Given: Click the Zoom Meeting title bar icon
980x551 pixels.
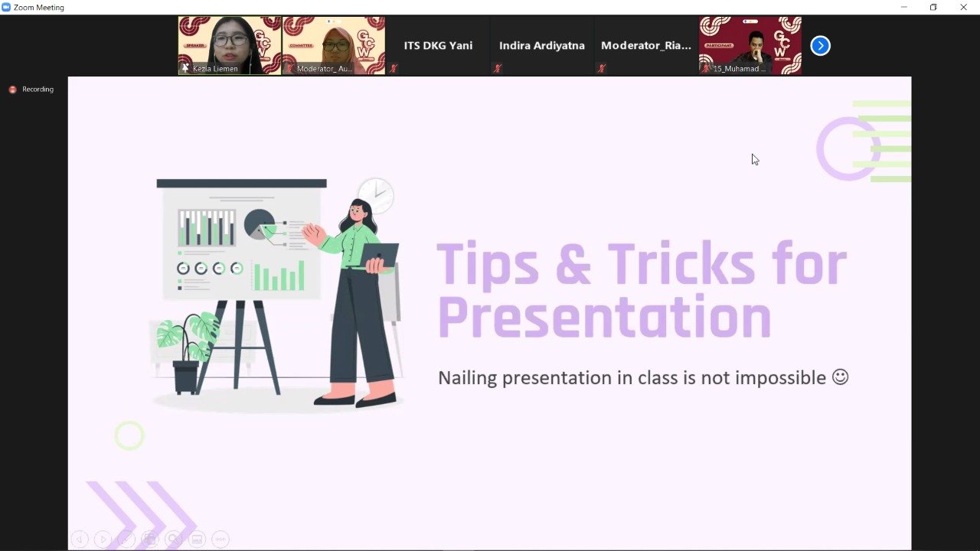Looking at the screenshot, I should [x=6, y=7].
